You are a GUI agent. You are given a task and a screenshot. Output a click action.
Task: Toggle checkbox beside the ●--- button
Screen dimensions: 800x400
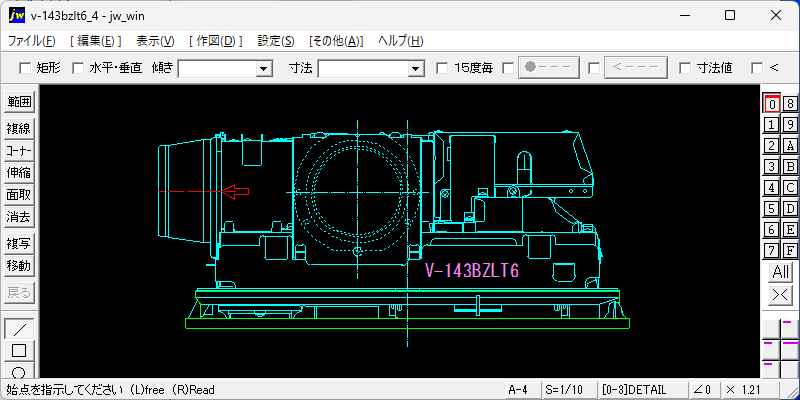click(508, 68)
